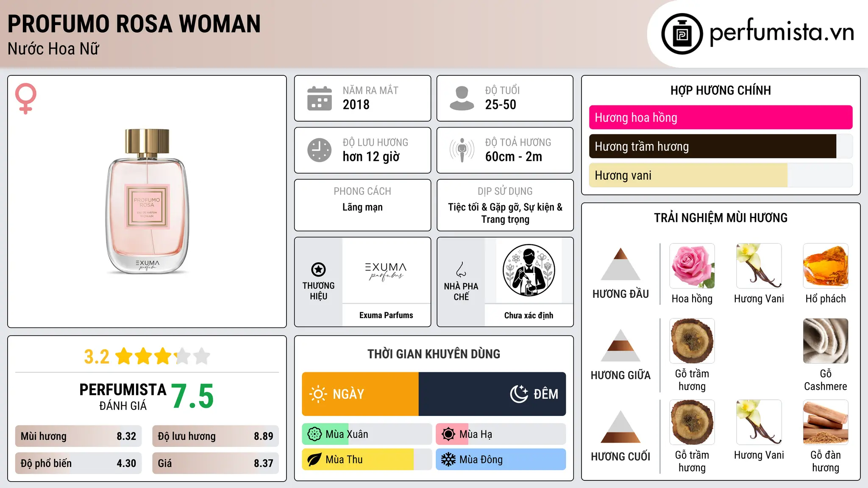The image size is (868, 488).
Task: Click the yellow Hương vani accord bar
Action: tap(688, 175)
